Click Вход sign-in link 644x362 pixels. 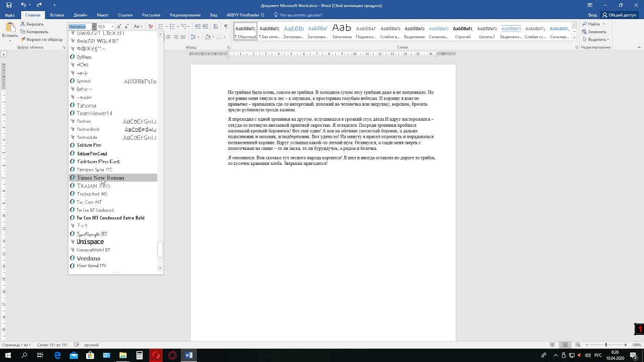593,15
